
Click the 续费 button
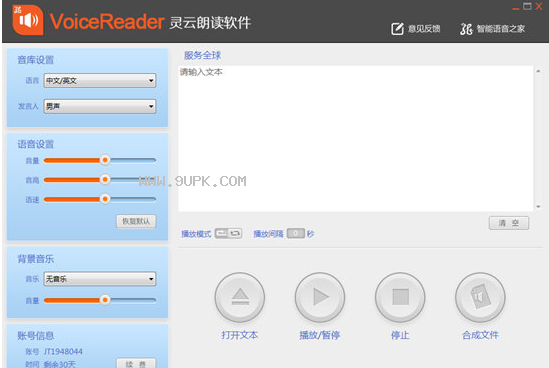136,363
